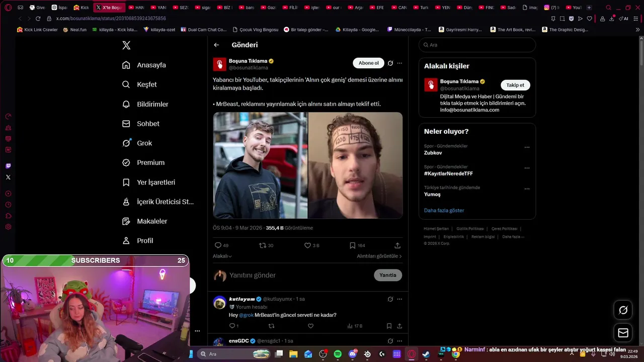Bookmark the kutluyum reply

coord(389,326)
